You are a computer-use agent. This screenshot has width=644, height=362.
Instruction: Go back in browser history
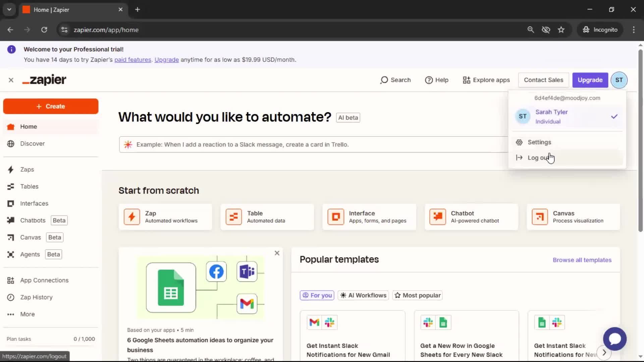10,30
